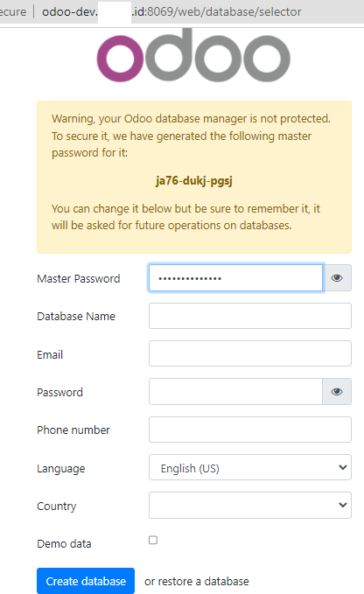
Task: Reveal database Password using eye icon
Action: [337, 391]
